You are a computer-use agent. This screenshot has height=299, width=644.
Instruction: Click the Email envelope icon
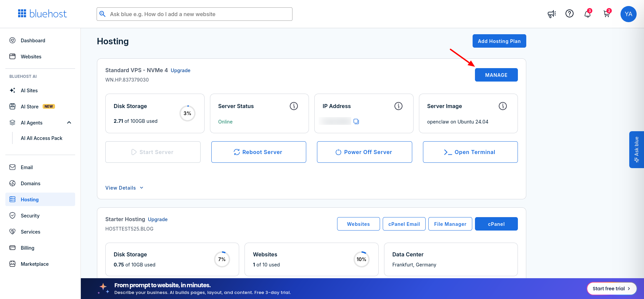point(12,167)
